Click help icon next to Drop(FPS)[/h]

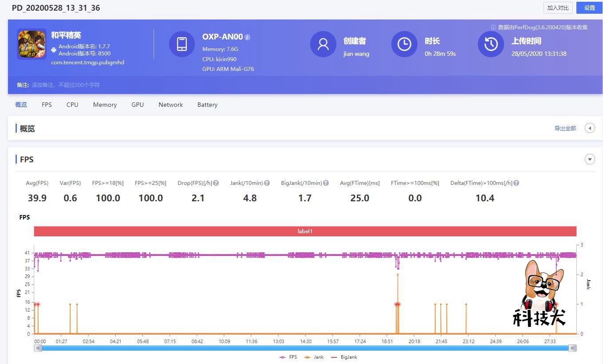(x=216, y=183)
